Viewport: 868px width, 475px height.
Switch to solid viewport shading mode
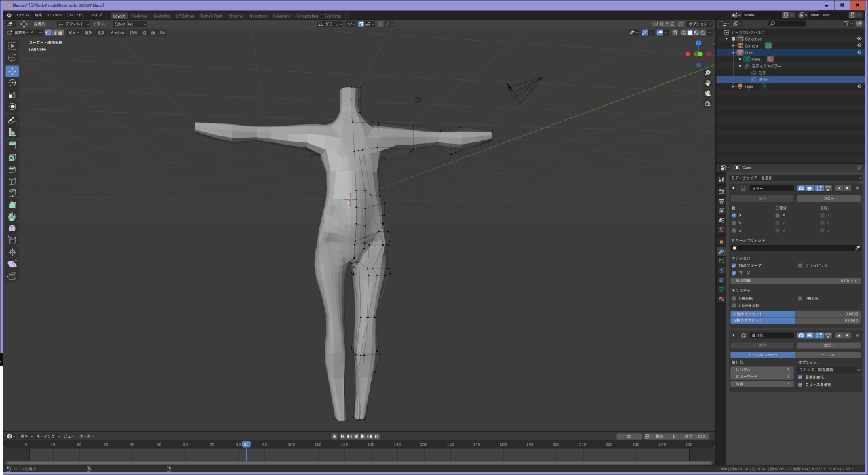[x=690, y=33]
